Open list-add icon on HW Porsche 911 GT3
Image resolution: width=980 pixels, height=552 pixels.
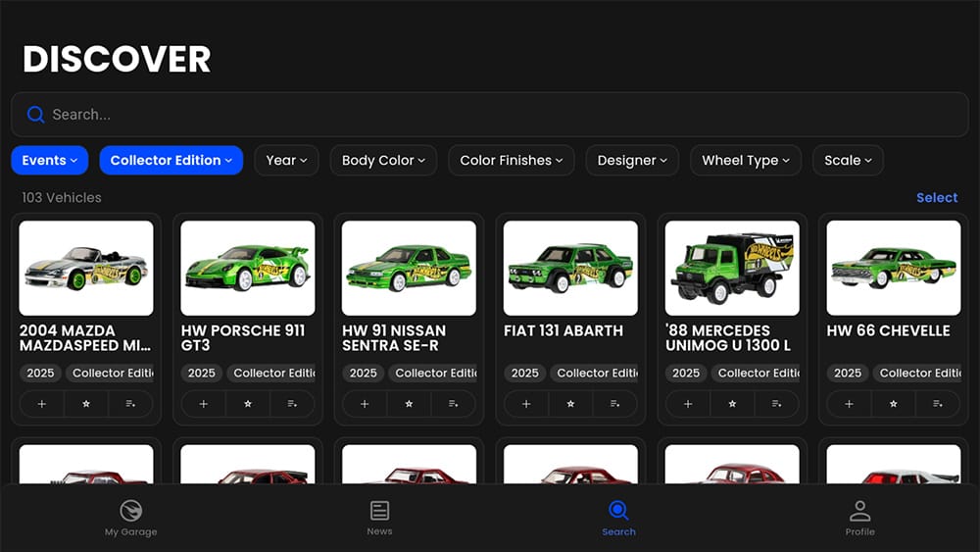(292, 404)
